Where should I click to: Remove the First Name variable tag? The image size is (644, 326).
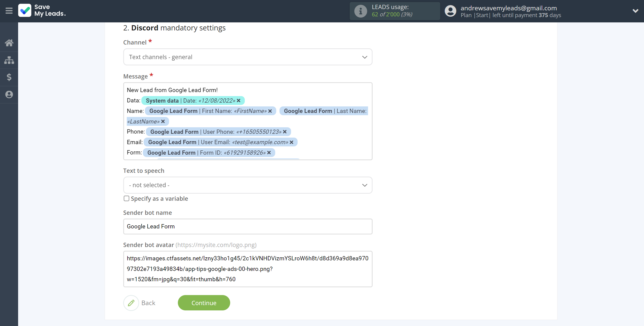270,111
